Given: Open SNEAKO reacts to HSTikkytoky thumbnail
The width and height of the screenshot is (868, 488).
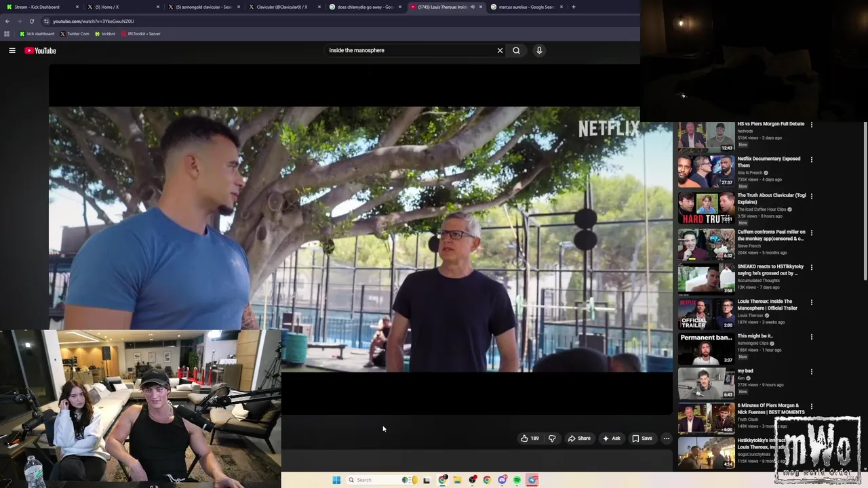Looking at the screenshot, I should coord(706,279).
